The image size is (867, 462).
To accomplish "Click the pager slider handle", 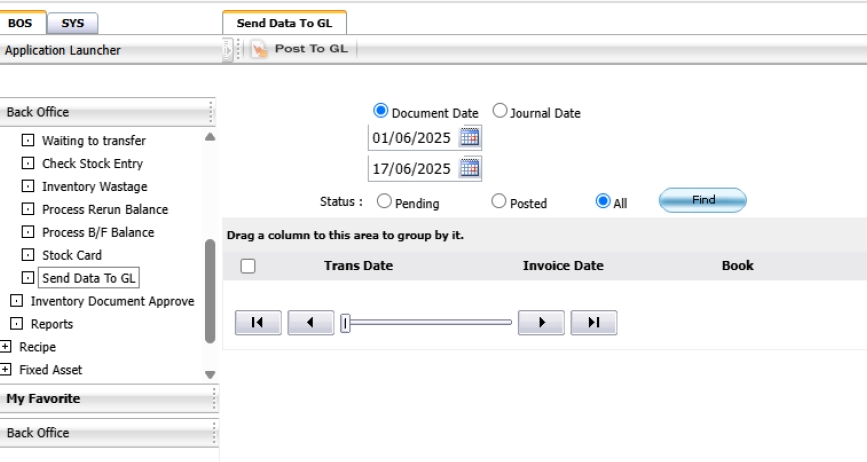I will [x=345, y=322].
